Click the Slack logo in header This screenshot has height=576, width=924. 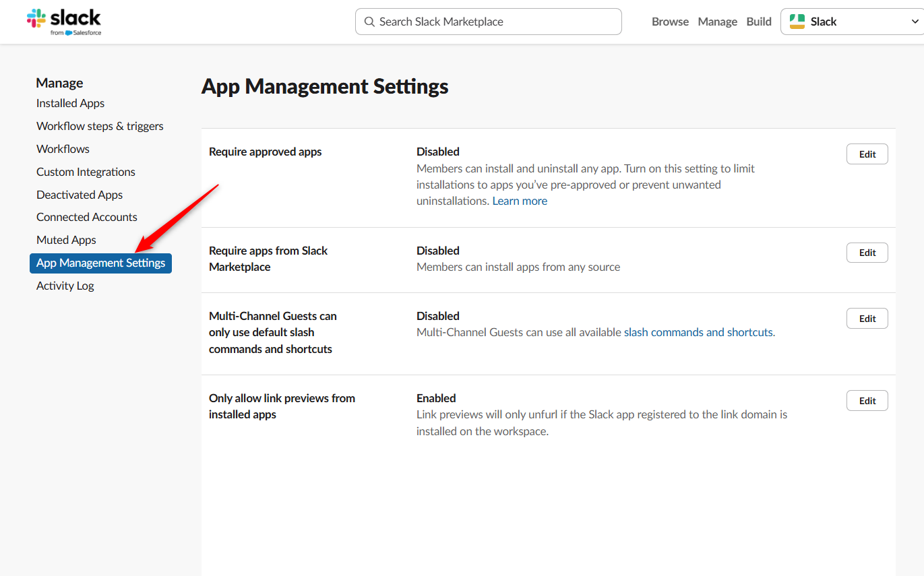(64, 22)
